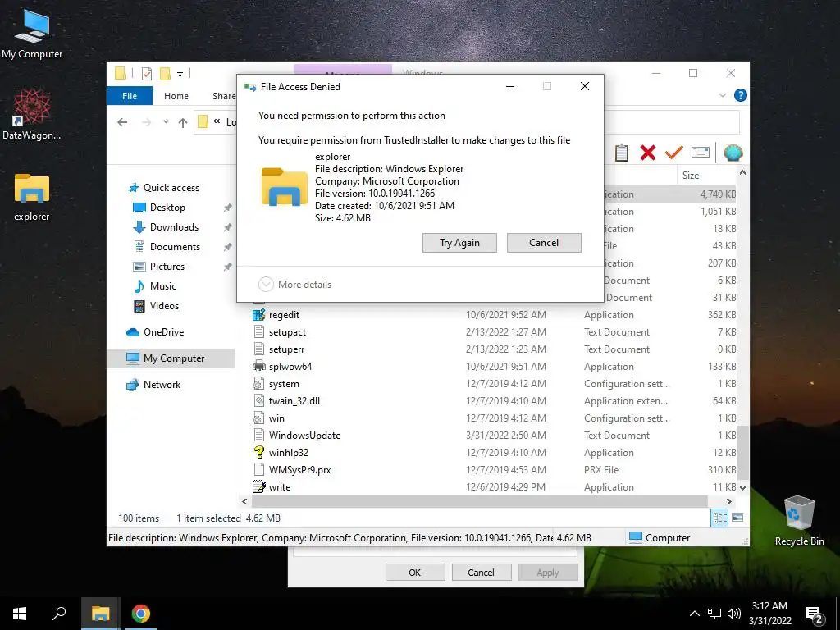Image resolution: width=840 pixels, height=630 pixels.
Task: Open taskbar search magnifier
Action: [59, 614]
